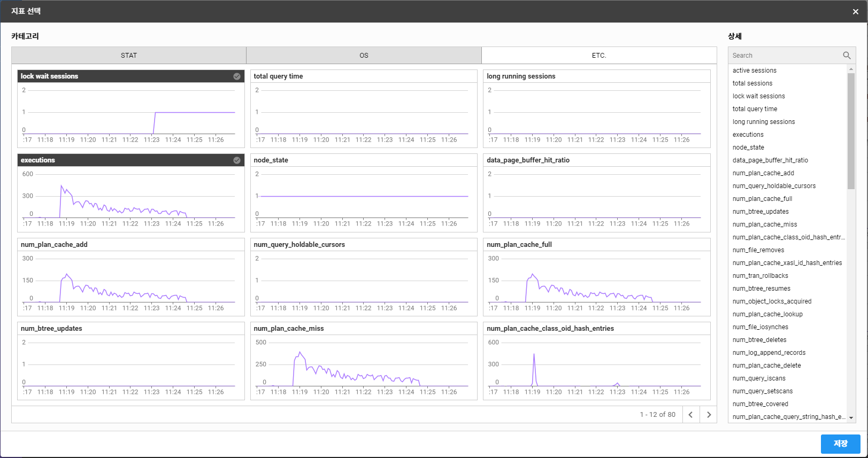Select the ETC. category tab
The height and width of the screenshot is (458, 868).
pyautogui.click(x=599, y=56)
